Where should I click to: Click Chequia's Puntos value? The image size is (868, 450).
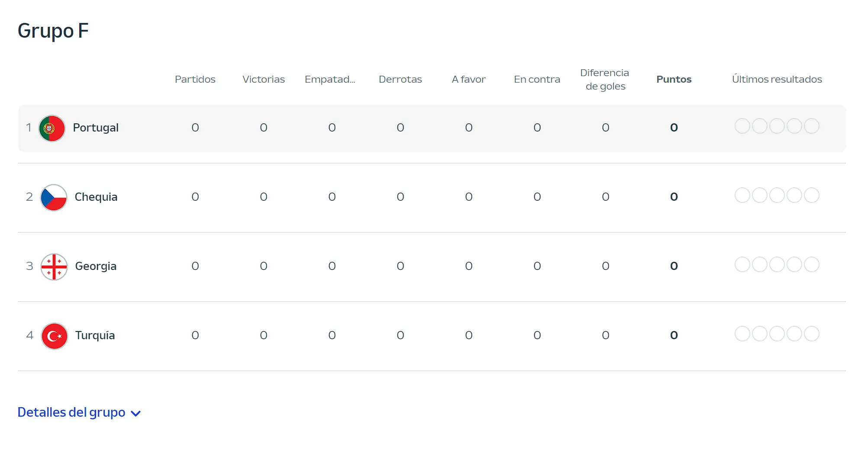pos(674,197)
